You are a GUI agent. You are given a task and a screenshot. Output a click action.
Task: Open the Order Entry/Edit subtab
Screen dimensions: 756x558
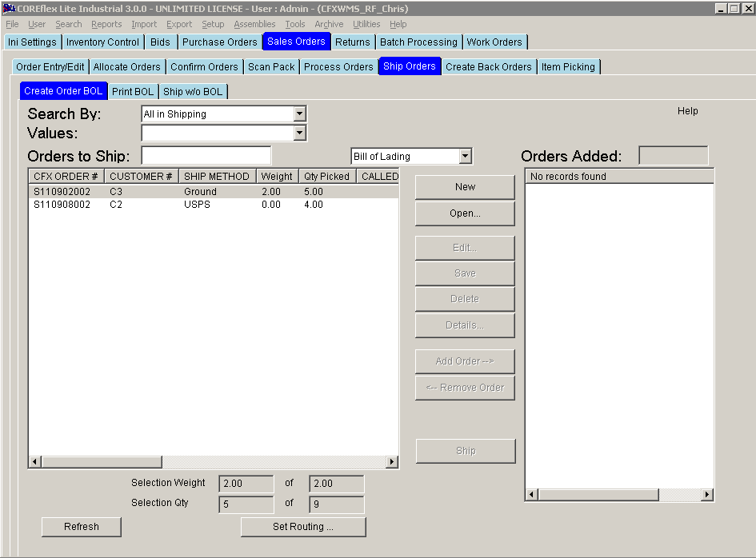pyautogui.click(x=50, y=67)
